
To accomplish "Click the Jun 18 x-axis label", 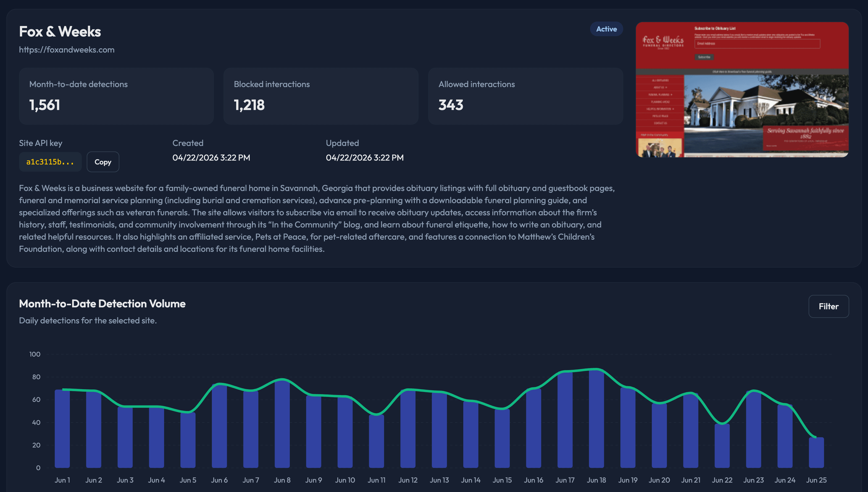I will point(596,480).
